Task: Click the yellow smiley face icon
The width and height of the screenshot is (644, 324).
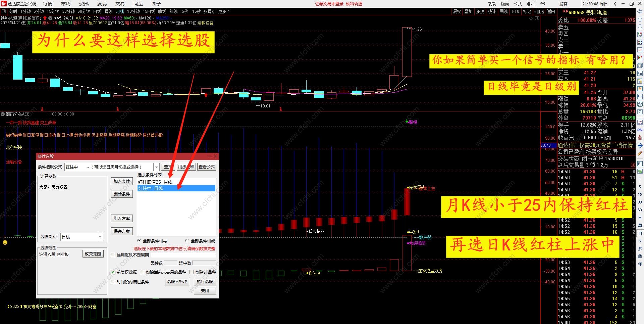Action: tap(5, 242)
